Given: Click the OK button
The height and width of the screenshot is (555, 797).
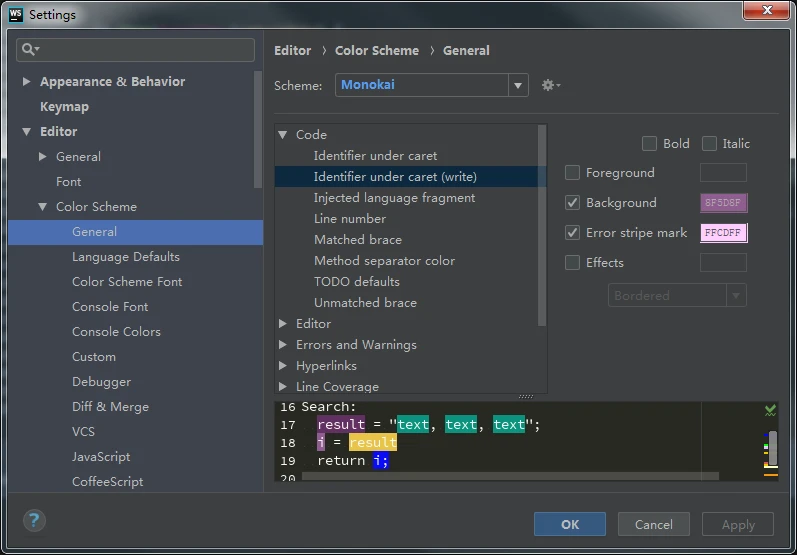Looking at the screenshot, I should (569, 524).
